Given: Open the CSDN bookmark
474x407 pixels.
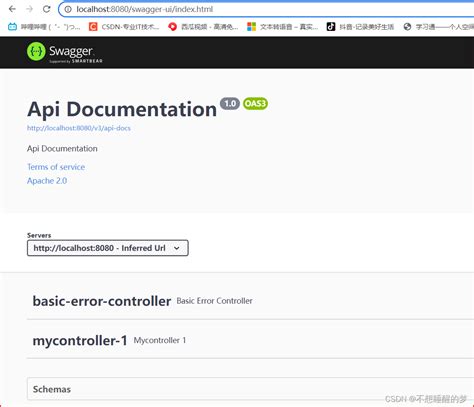Looking at the screenshot, I should (124, 27).
